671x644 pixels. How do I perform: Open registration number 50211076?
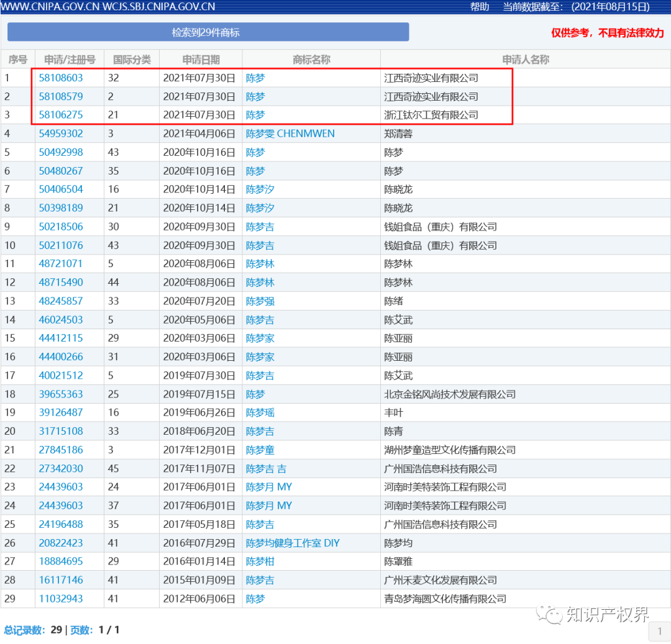(61, 245)
